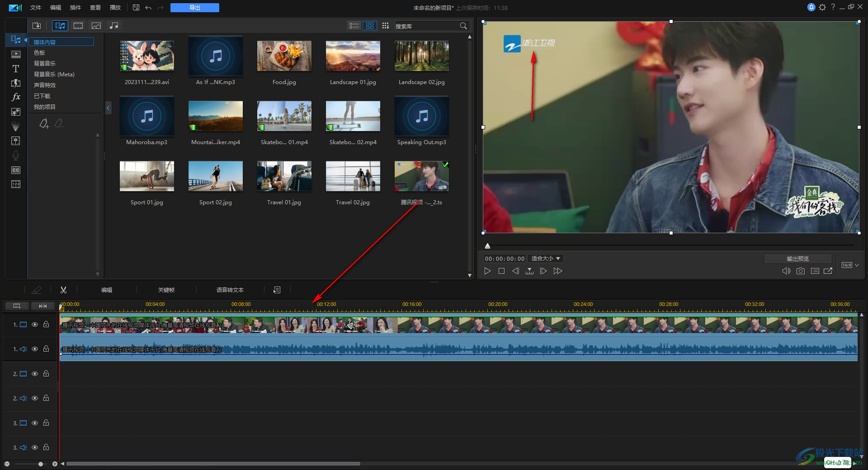Open the Chapter 123 room icon
The image size is (868, 470).
[16, 184]
